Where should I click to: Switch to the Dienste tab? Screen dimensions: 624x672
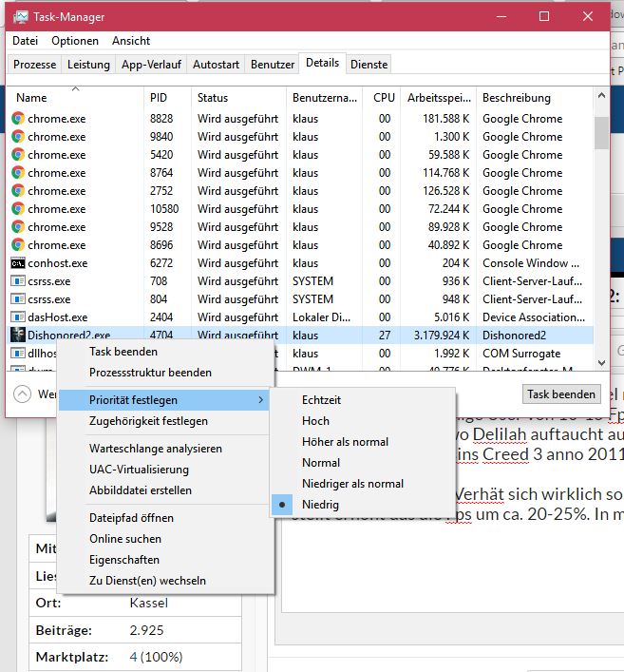tap(369, 65)
